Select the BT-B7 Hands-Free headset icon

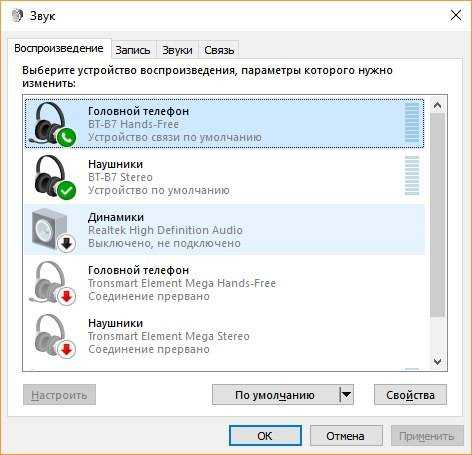[53, 124]
